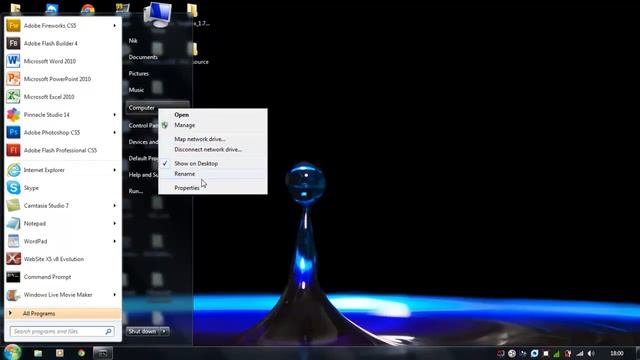Viewport: 640px width, 360px height.
Task: Launch WebSite X5 v8 Evolution icon
Action: pos(13,259)
